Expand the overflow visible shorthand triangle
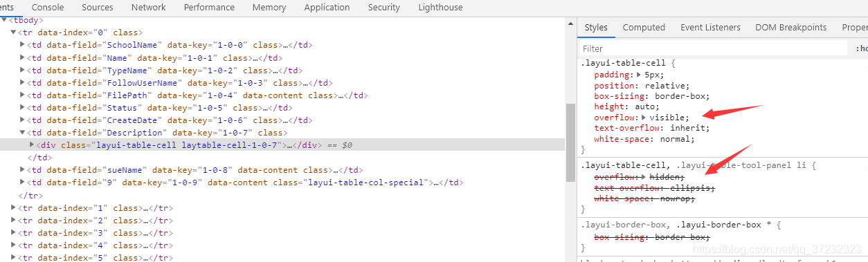The image size is (868, 262). pos(644,118)
